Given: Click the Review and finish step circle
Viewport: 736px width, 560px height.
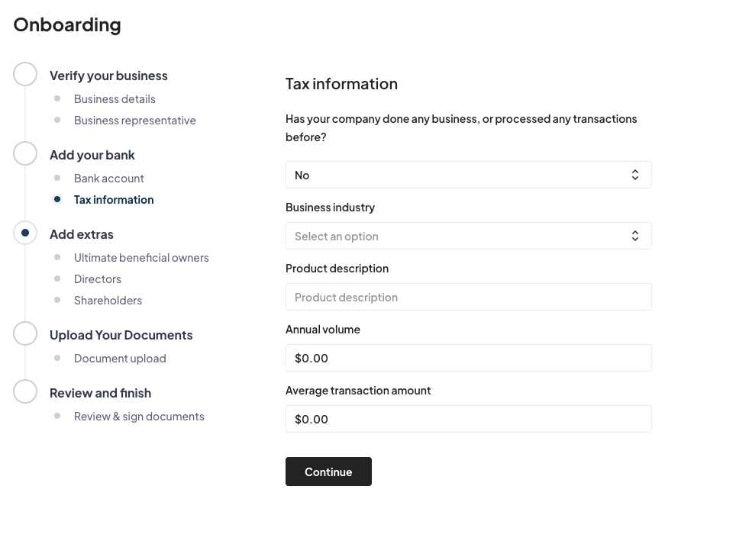Looking at the screenshot, I should (x=25, y=391).
